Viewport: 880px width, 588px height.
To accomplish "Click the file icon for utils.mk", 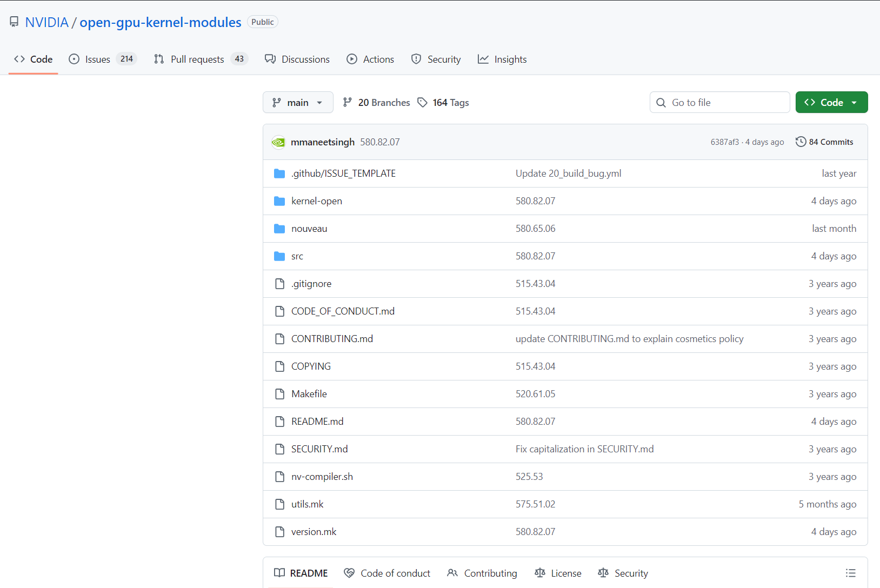I will (x=279, y=504).
